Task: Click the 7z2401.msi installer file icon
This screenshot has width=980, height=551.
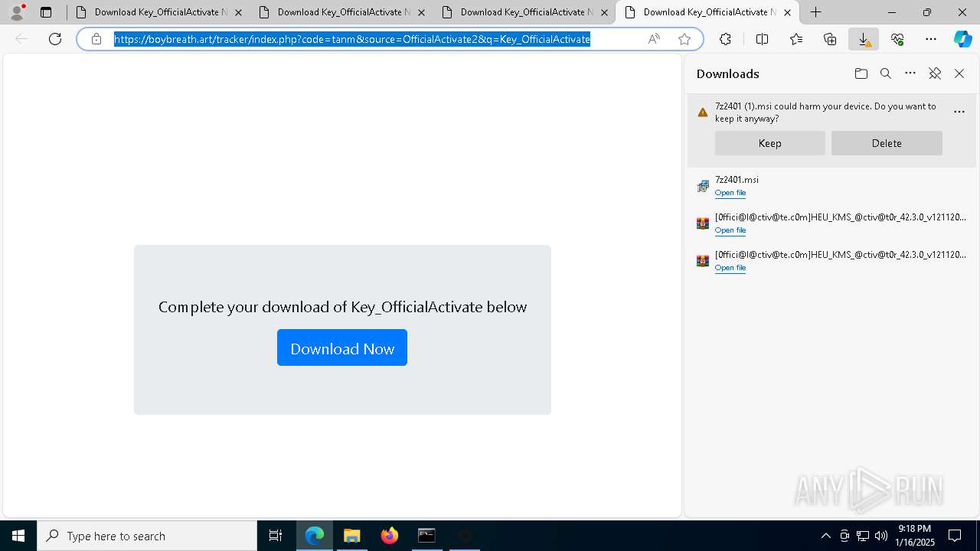Action: 703,186
